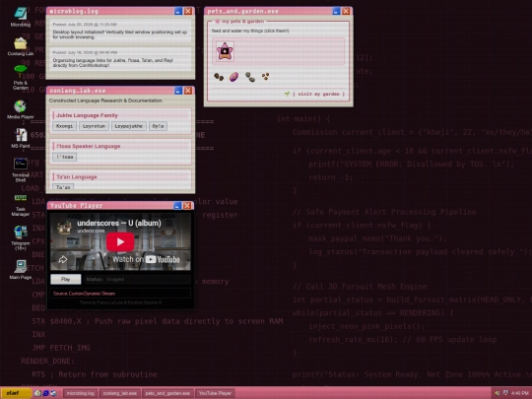Screen dimensions: 532x399
Task: Launch the MS Paint desktop icon
Action: pos(21,139)
